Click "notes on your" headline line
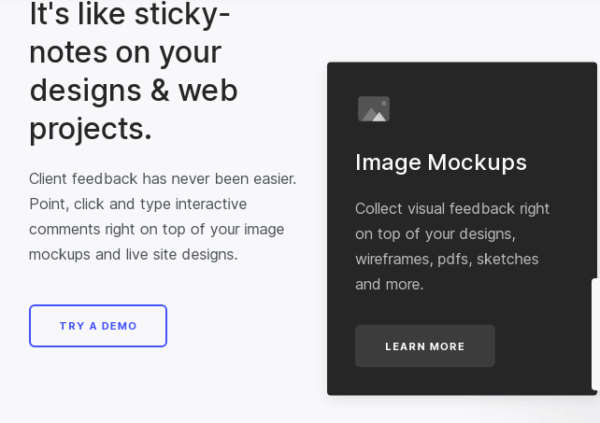This screenshot has height=423, width=600. coord(125,53)
